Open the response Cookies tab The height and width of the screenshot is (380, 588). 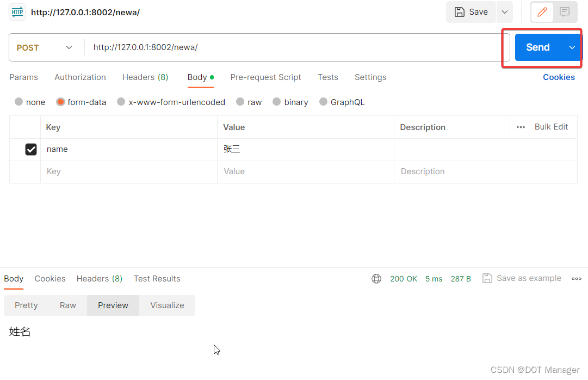click(x=50, y=279)
